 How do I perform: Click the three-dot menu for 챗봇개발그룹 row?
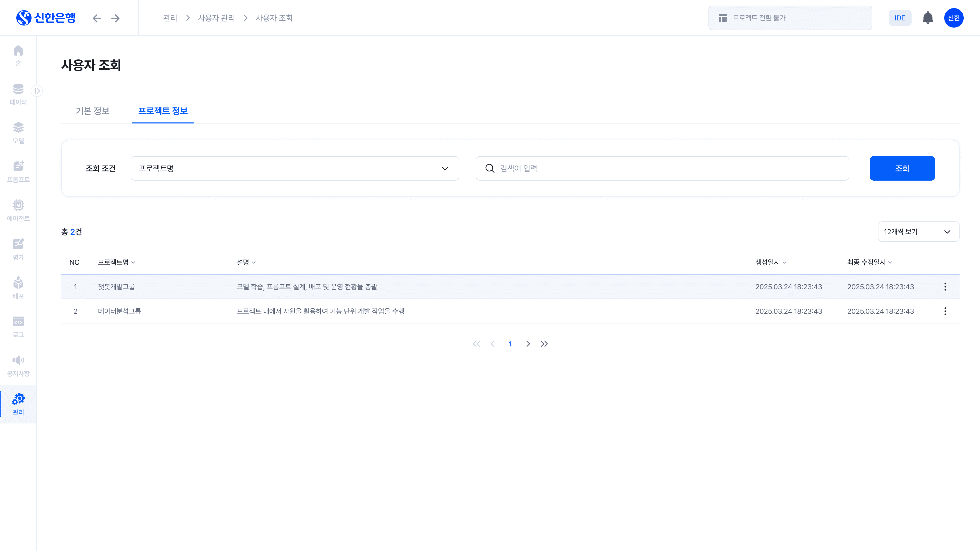945,287
